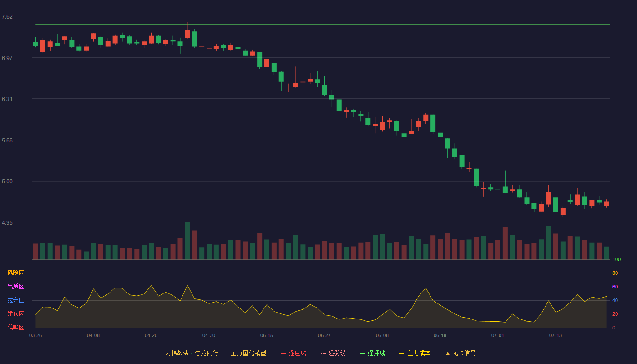Click the pink dashed icon beside 强弱线
This screenshot has height=364, width=637.
coord(323,353)
